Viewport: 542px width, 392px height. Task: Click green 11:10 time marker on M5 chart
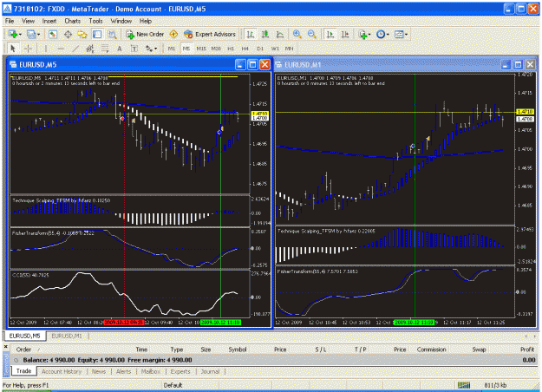pyautogui.click(x=220, y=322)
